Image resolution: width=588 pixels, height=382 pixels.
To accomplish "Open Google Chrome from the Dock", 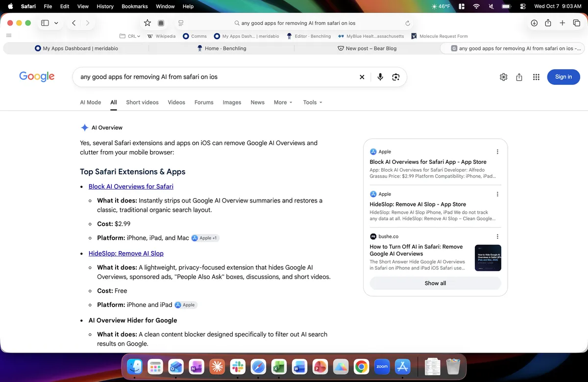I will 362,366.
